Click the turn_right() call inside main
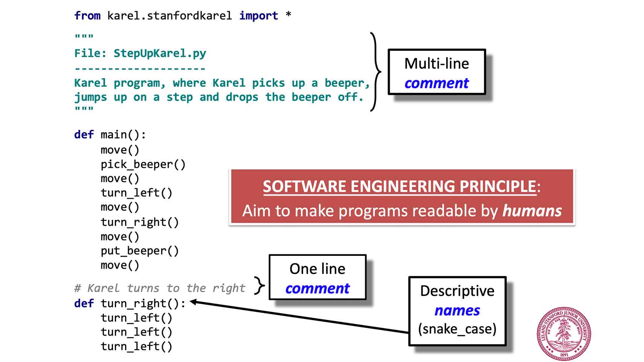644x362 pixels. click(x=140, y=222)
